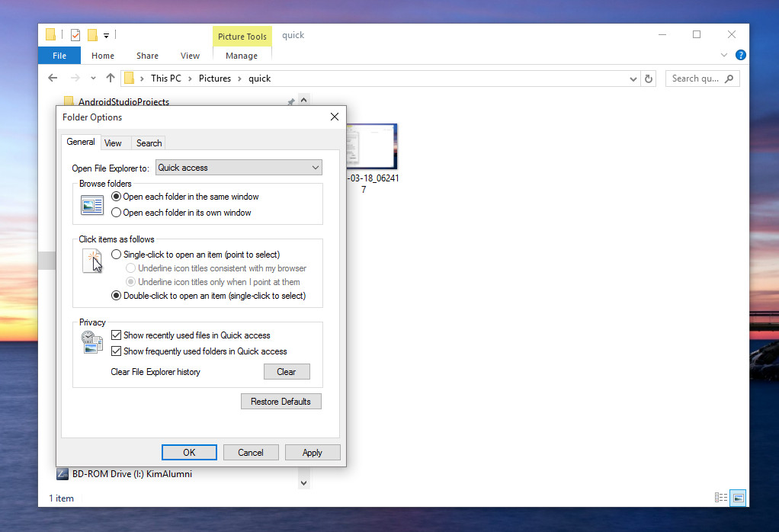This screenshot has height=532, width=779.
Task: Expand the chevron after Pictures in path
Action: [x=239, y=79]
